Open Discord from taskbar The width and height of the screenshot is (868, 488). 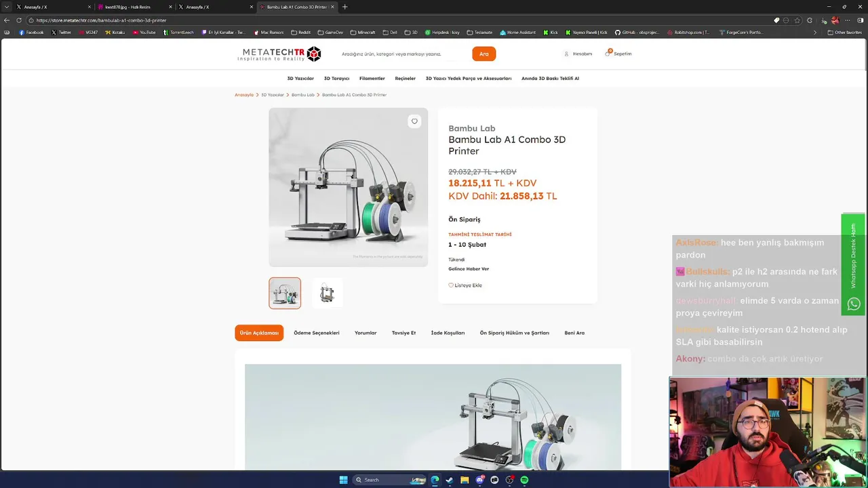(479, 480)
